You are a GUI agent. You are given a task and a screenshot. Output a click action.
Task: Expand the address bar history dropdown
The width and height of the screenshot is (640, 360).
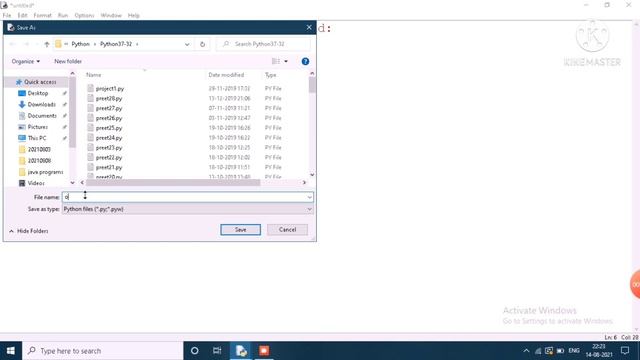[x=187, y=44]
